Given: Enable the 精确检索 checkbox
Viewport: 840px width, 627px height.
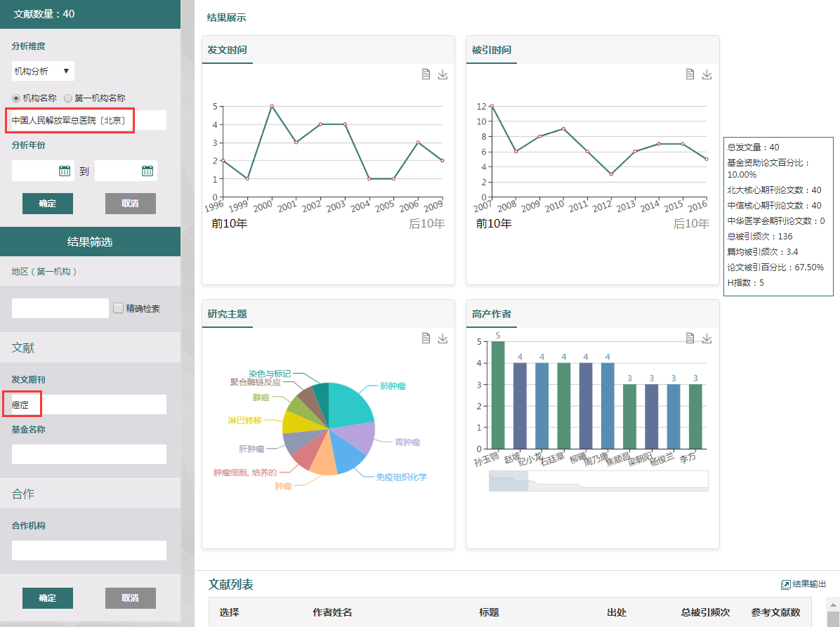Looking at the screenshot, I should pos(119,308).
